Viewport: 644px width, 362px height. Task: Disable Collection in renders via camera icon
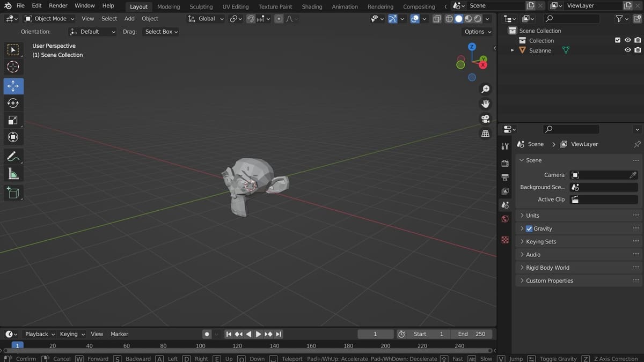(x=638, y=40)
